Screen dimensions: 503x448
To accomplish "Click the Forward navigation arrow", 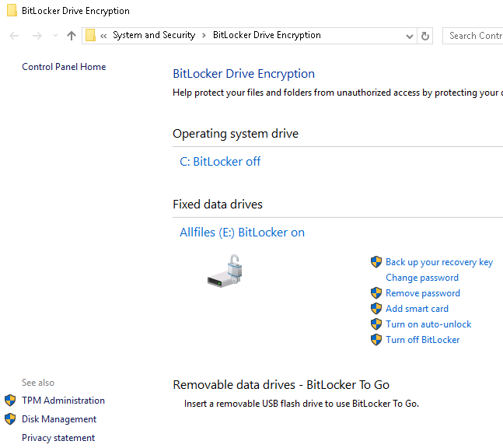I will tap(37, 36).
